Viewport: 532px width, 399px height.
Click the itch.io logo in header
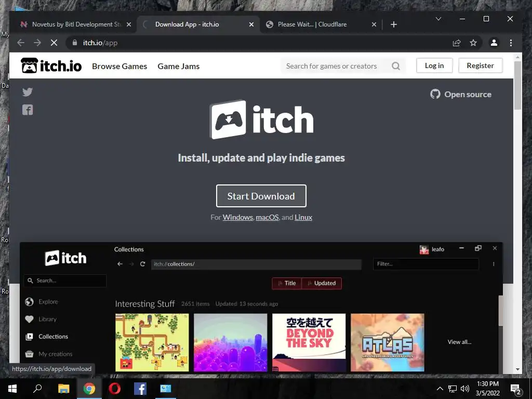[x=51, y=65]
